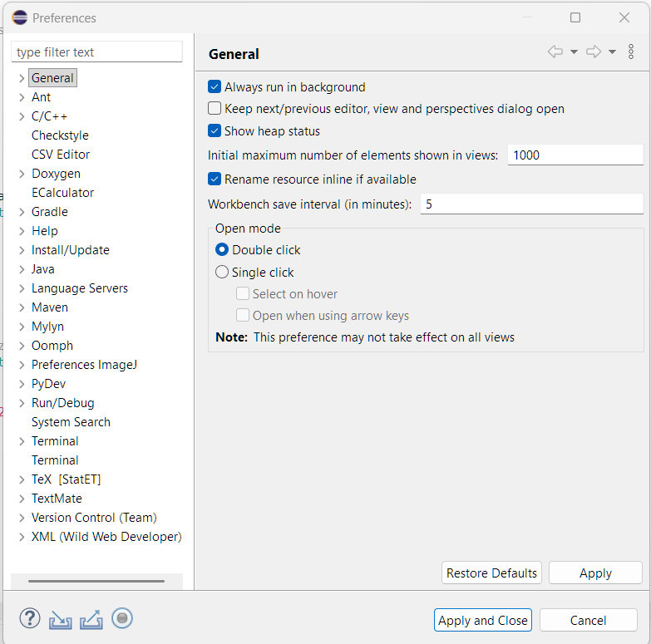Click the Back navigation arrow
Screen dimensions: 651x644
(x=555, y=52)
